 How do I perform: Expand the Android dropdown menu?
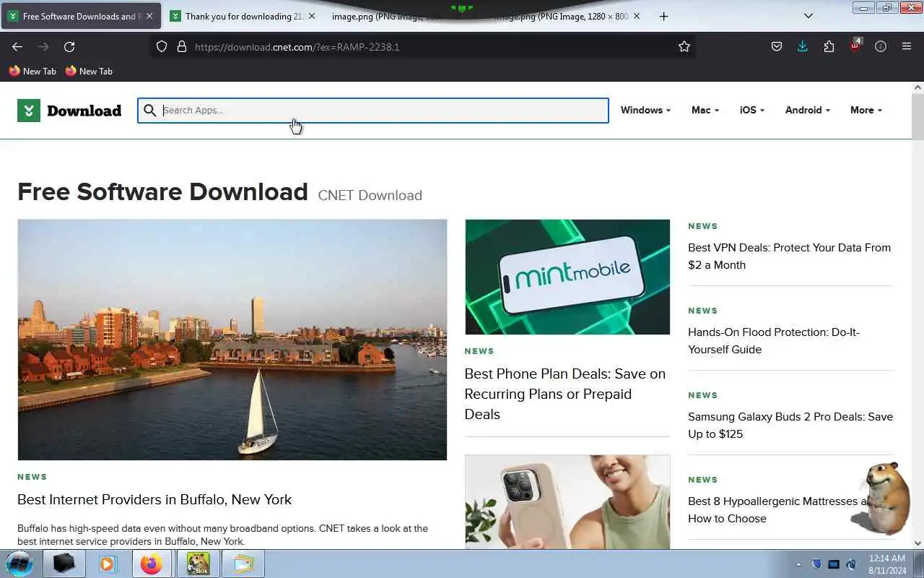coord(808,110)
